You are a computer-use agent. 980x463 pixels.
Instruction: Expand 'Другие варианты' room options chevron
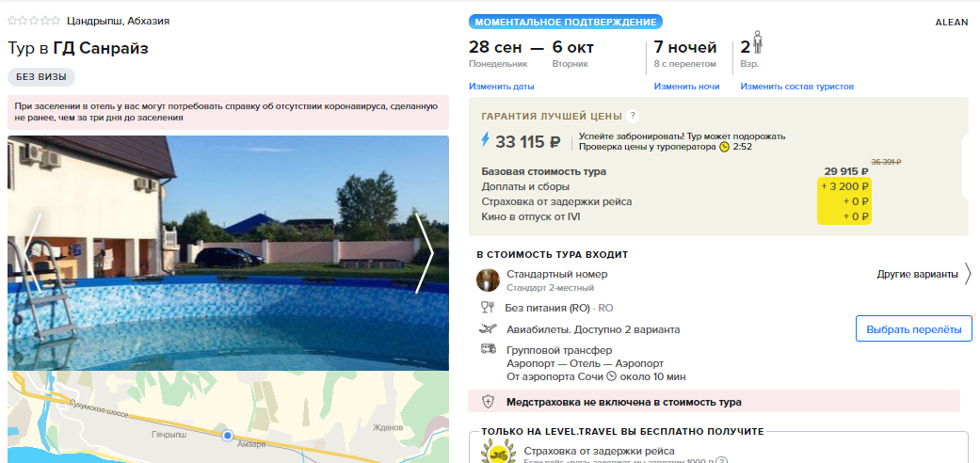click(968, 274)
